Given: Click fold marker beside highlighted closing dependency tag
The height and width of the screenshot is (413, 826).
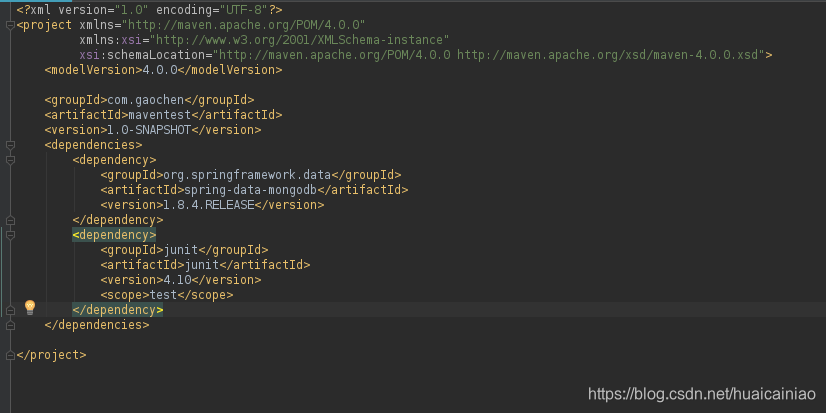Looking at the screenshot, I should [x=10, y=310].
